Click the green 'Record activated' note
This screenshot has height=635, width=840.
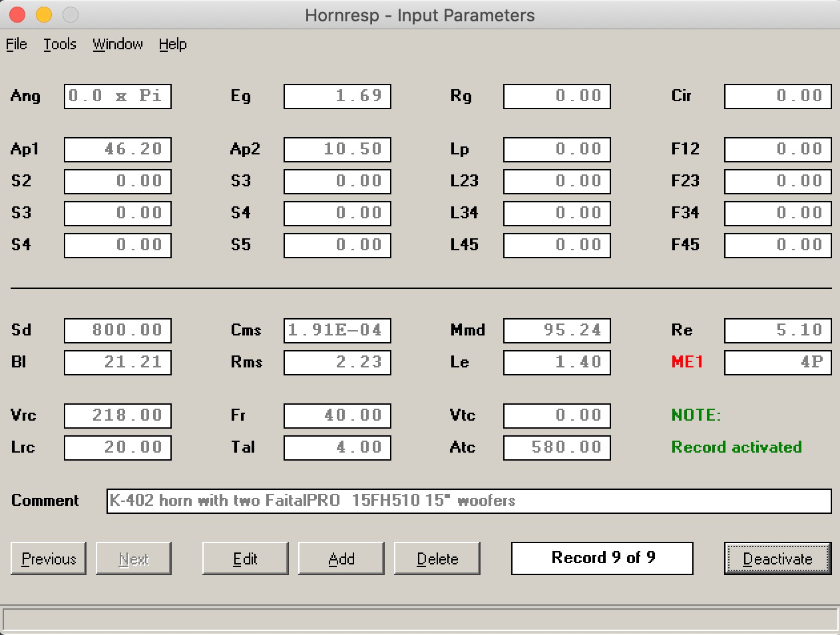point(736,447)
